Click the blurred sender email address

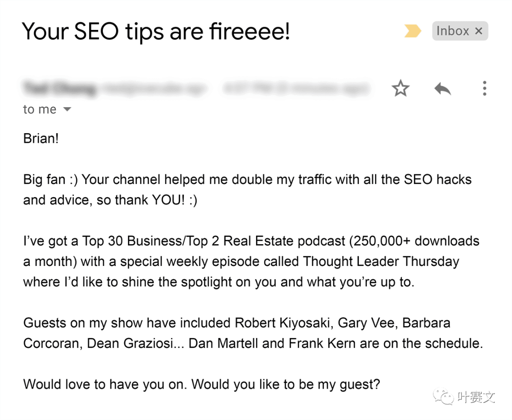[154, 88]
